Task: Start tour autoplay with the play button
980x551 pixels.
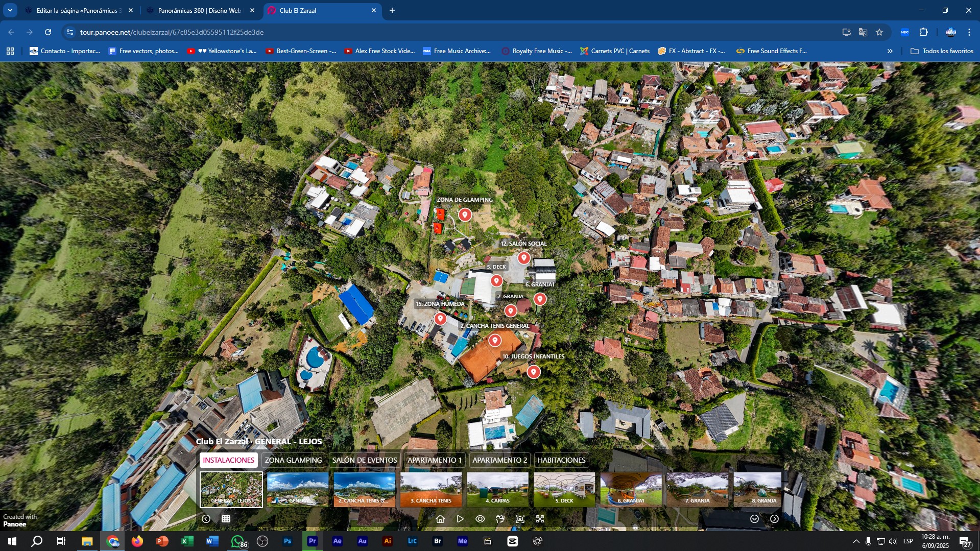Action: point(460,519)
